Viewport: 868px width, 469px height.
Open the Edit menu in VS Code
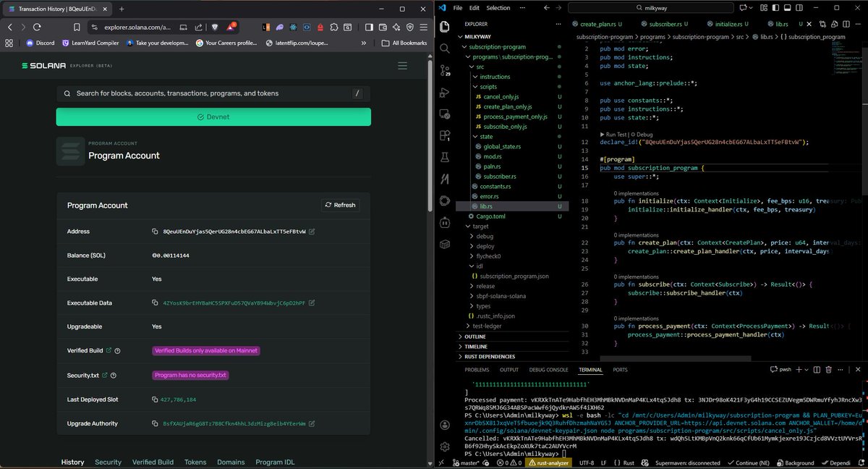[x=475, y=8]
